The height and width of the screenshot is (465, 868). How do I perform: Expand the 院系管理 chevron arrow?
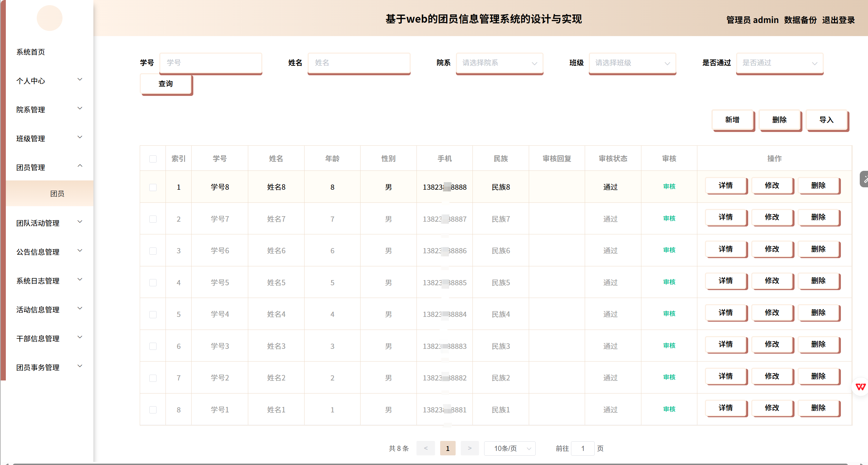click(80, 108)
